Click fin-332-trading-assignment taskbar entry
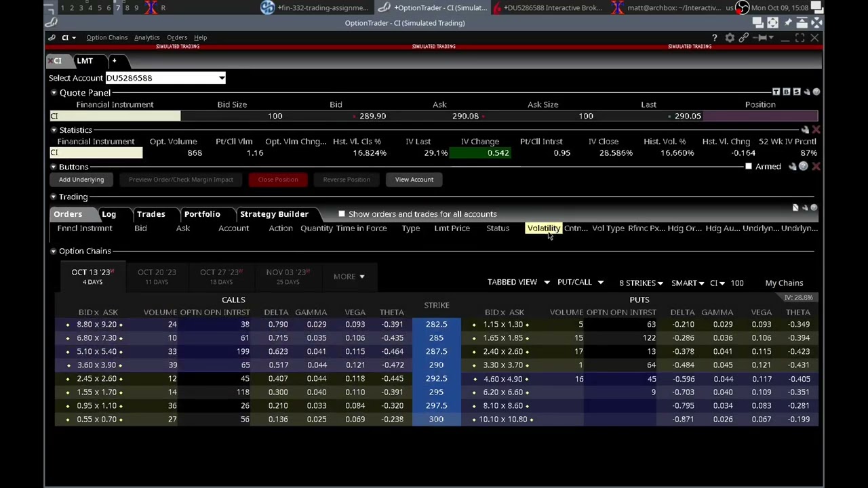This screenshot has width=868, height=488. point(315,7)
